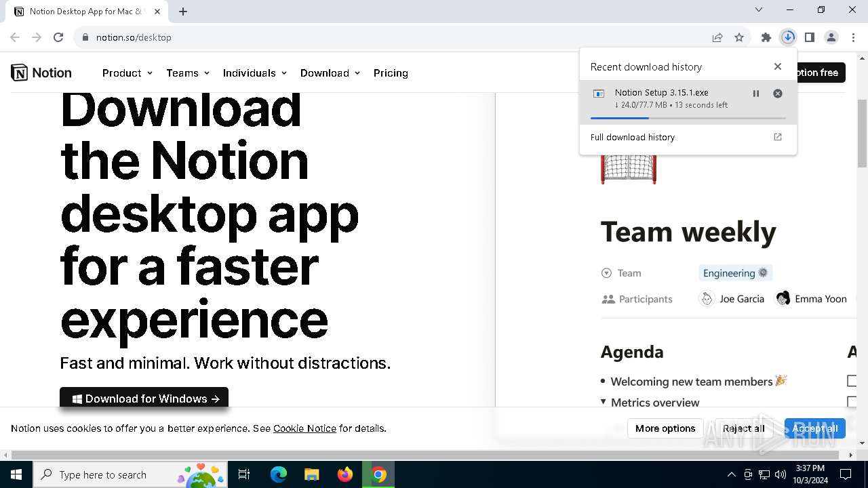The width and height of the screenshot is (868, 488).
Task: Open the volume speaker tray icon
Action: click(x=781, y=474)
